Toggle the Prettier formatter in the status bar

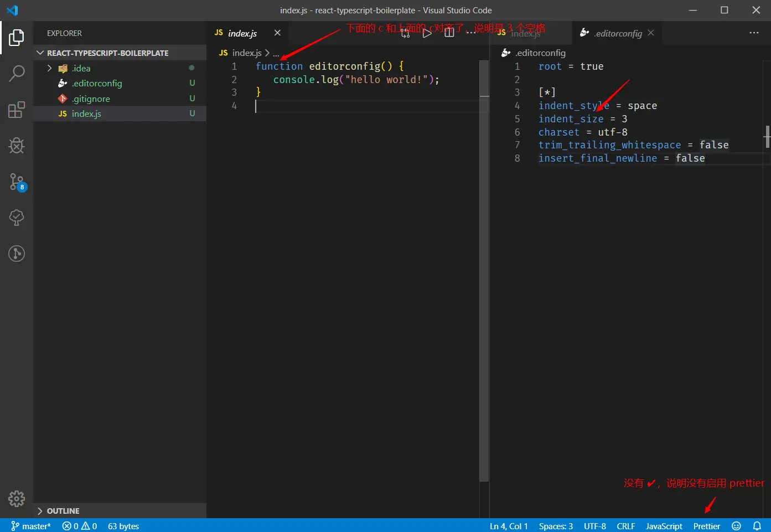(706, 526)
